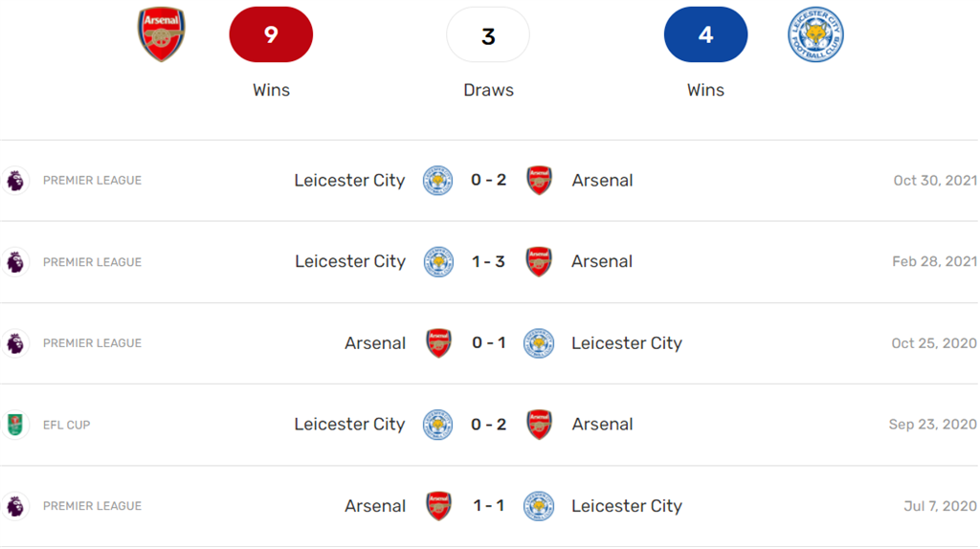Select the red 9 wins badge
This screenshot has height=549, width=980.
pos(271,35)
